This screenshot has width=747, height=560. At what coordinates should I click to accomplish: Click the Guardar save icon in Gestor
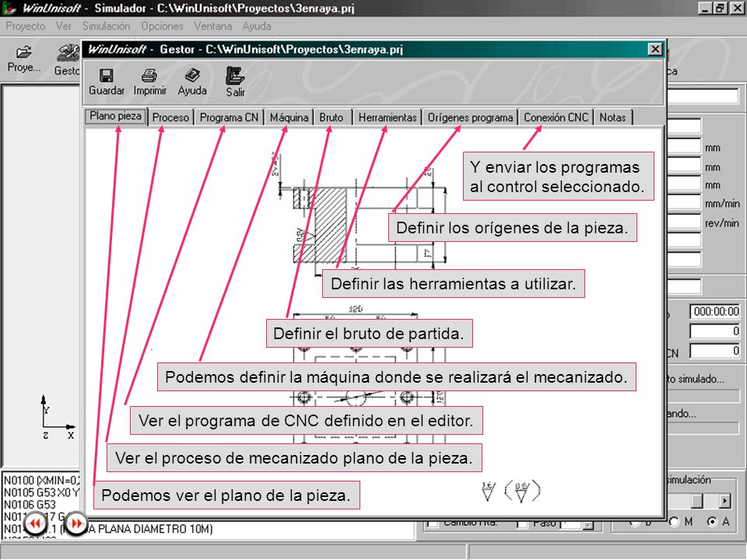[106, 75]
